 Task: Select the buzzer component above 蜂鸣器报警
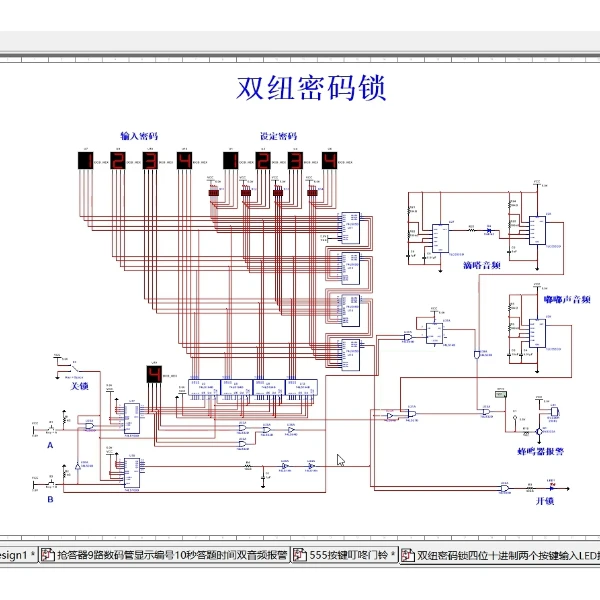tap(554, 412)
